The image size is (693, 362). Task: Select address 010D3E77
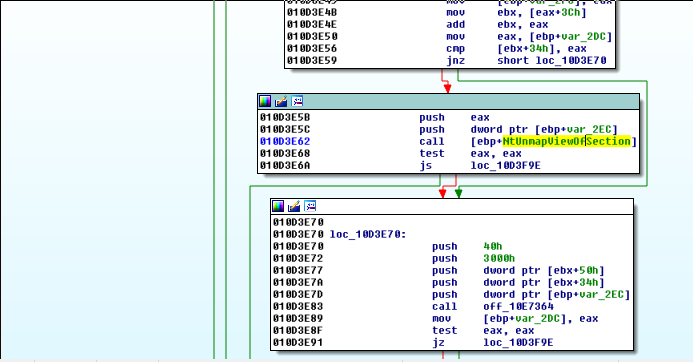(x=298, y=270)
